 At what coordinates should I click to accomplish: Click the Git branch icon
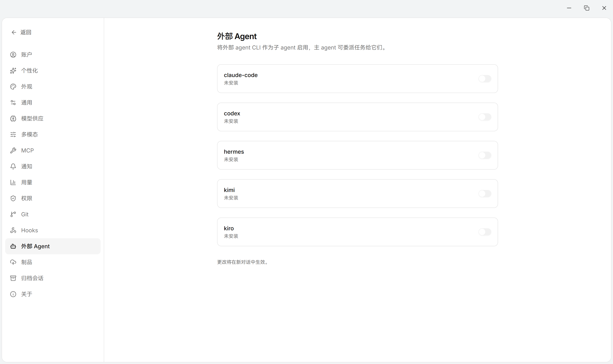13,214
